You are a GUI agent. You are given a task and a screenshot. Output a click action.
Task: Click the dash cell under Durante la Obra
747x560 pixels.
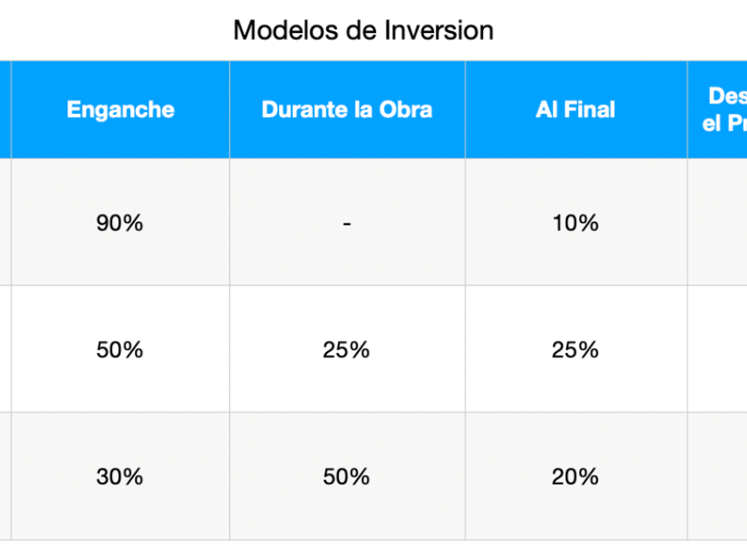tap(347, 222)
